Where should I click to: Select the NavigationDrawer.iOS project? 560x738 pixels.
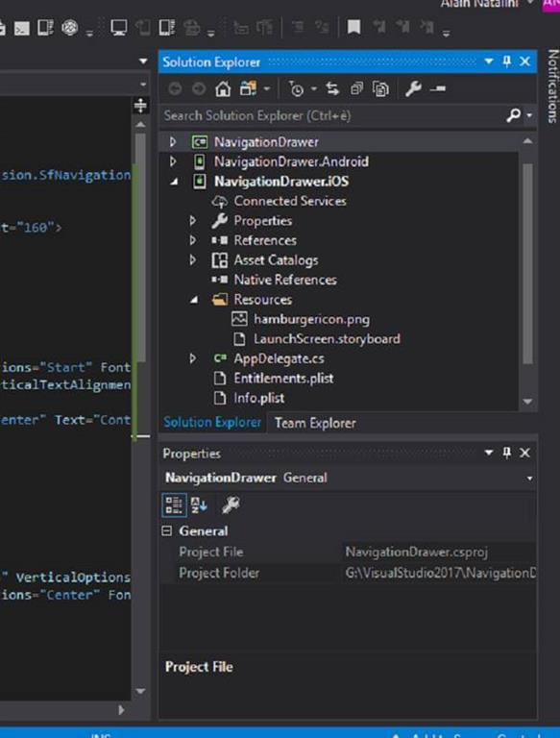281,182
